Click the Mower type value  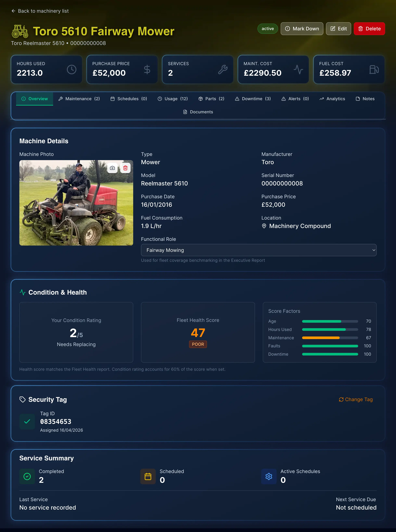click(x=151, y=162)
